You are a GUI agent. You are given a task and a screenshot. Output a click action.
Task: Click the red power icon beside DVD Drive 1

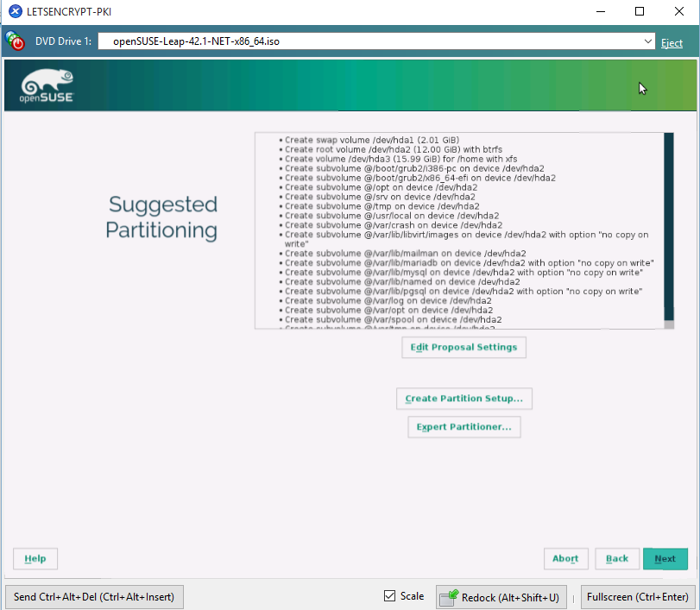[16, 41]
